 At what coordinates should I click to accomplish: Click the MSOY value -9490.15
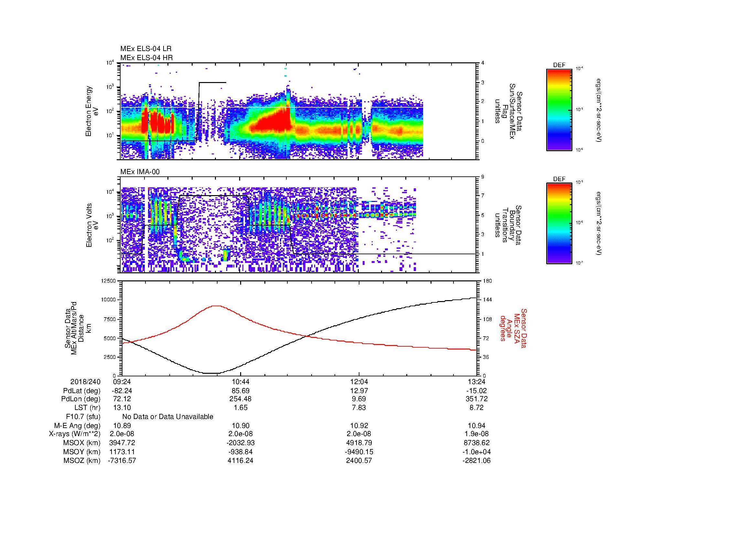point(359,452)
